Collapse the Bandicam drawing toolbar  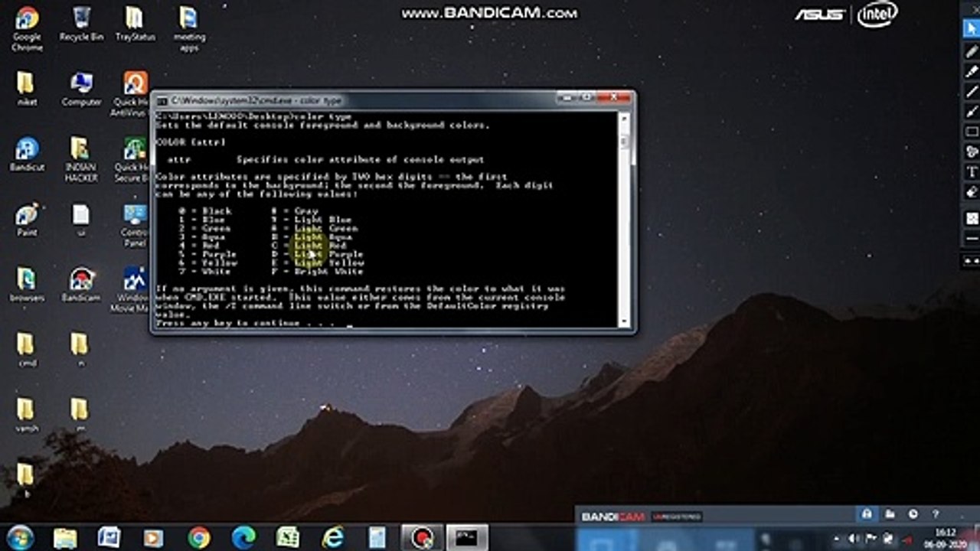pos(972,261)
